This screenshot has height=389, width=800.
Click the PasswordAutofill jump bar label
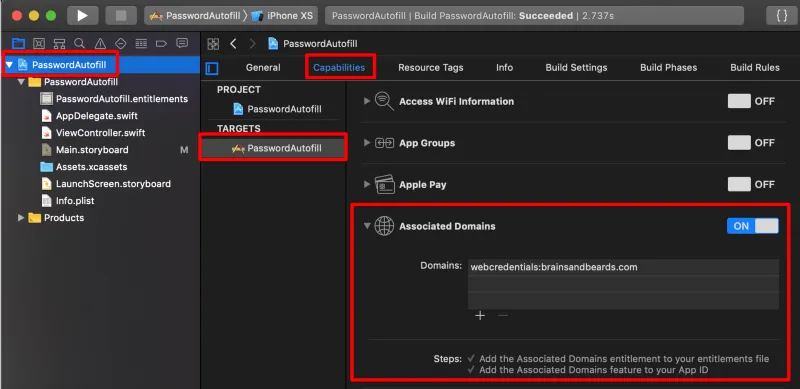(x=320, y=44)
